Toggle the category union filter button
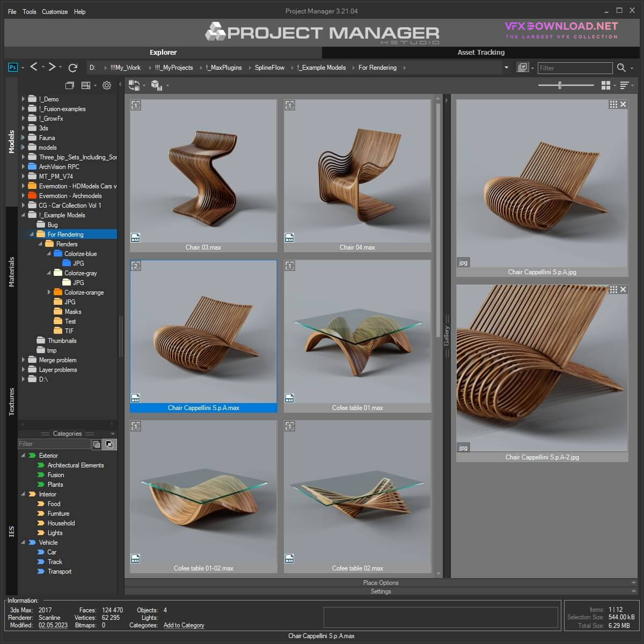Screen dimensions: 644x644 97,444
